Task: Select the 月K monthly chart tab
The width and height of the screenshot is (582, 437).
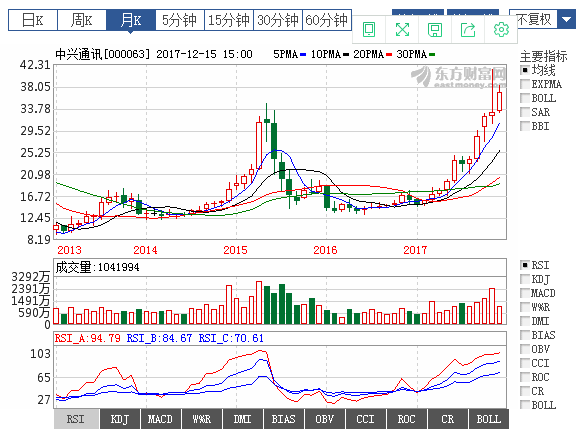Action: (x=131, y=20)
